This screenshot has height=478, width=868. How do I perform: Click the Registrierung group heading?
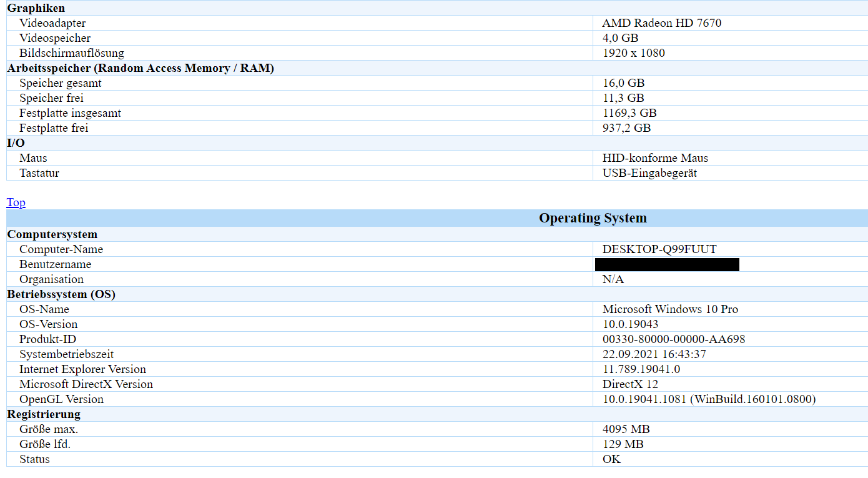click(44, 414)
